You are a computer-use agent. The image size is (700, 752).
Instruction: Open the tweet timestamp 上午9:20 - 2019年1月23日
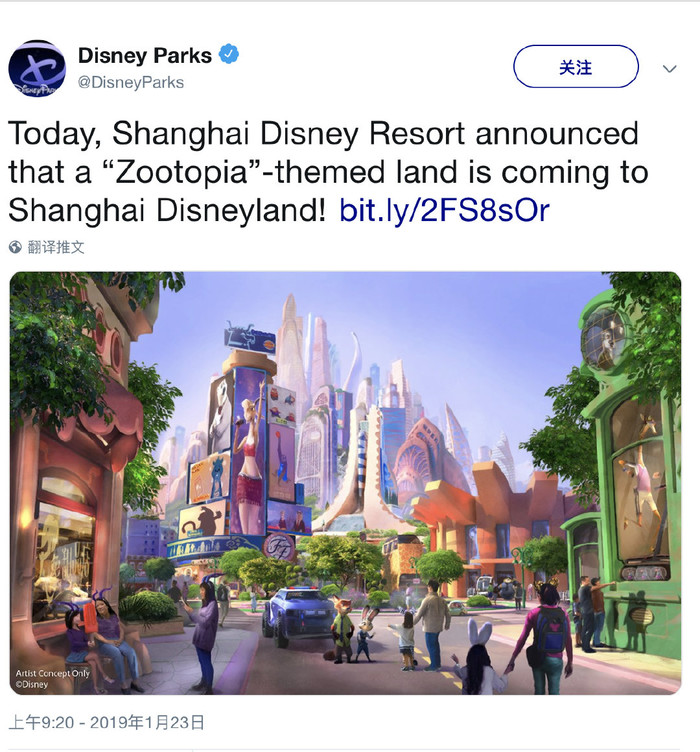[x=106, y=723]
